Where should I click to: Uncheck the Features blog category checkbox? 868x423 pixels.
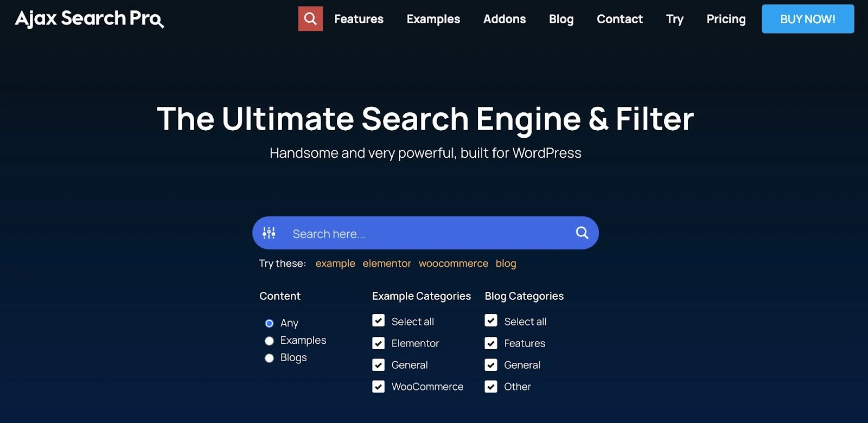491,343
